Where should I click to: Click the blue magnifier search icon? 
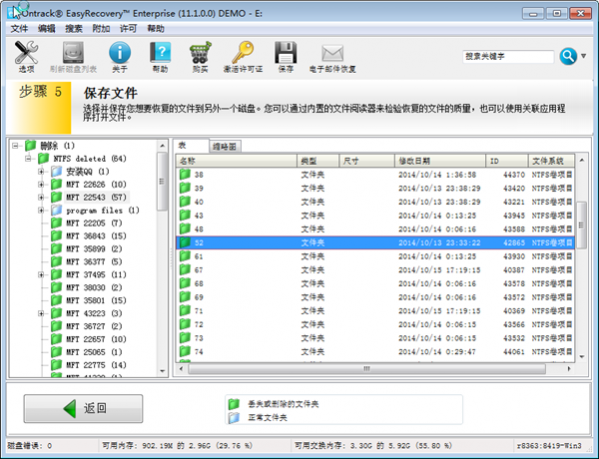coord(568,57)
